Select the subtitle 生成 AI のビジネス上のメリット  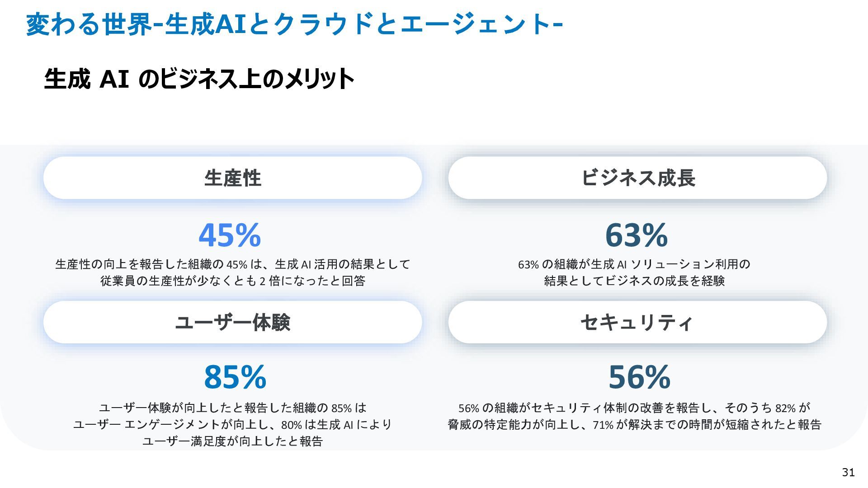(199, 79)
